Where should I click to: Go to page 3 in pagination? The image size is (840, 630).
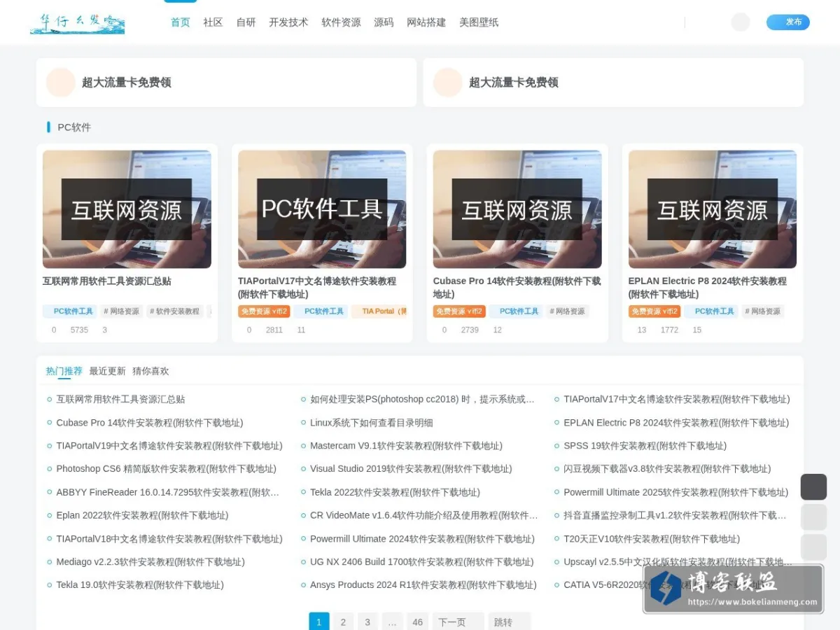coord(367,622)
